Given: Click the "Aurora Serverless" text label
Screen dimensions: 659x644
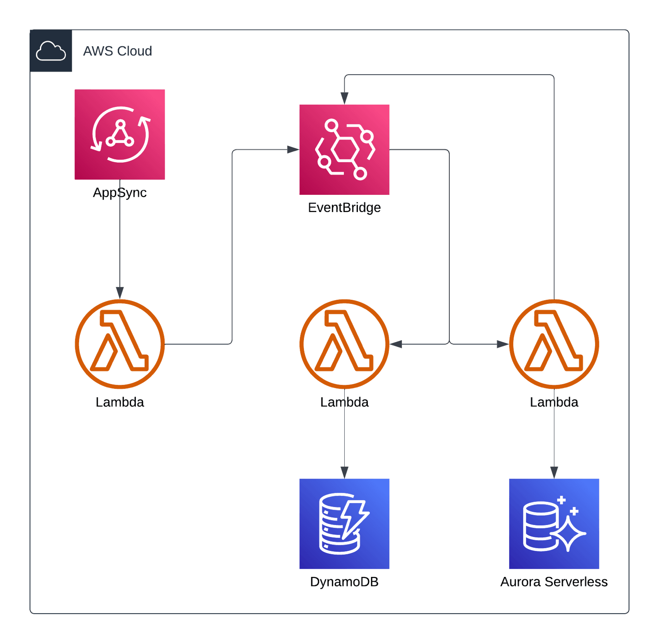Looking at the screenshot, I should (554, 581).
